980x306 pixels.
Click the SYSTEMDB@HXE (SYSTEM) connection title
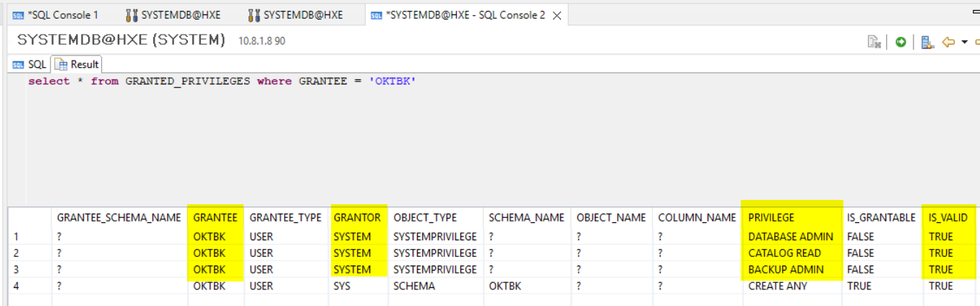[121, 40]
